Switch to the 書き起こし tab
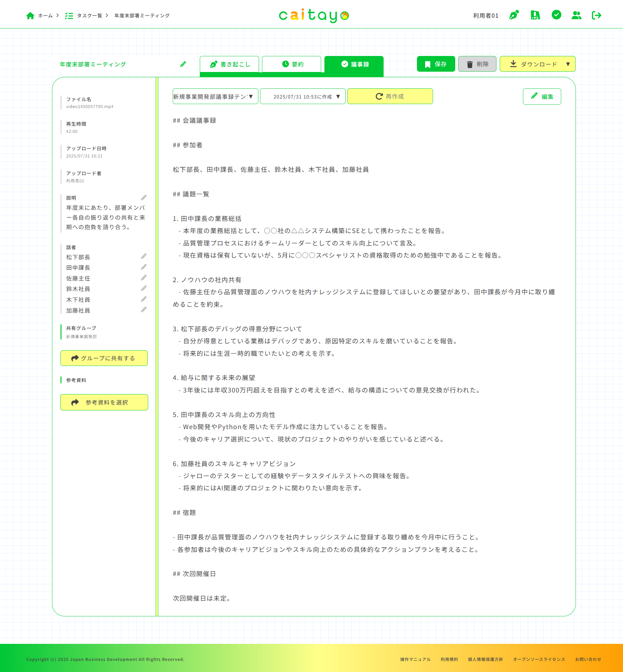 click(x=230, y=64)
